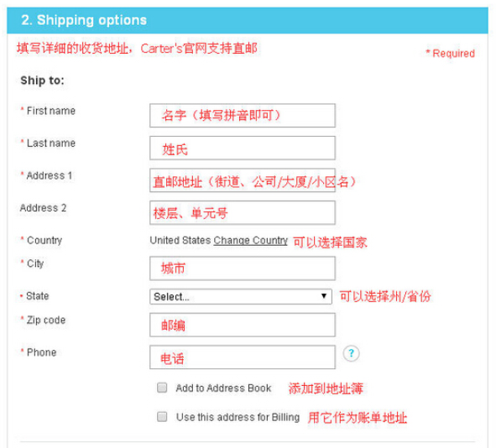Click the Ship to heading
Viewport: 496px width, 448px height.
(43, 81)
